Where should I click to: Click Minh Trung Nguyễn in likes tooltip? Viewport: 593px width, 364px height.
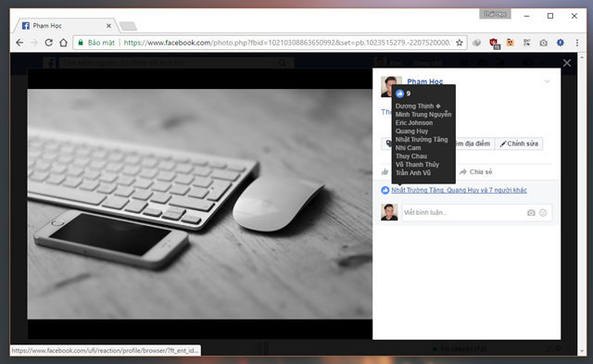click(x=423, y=115)
